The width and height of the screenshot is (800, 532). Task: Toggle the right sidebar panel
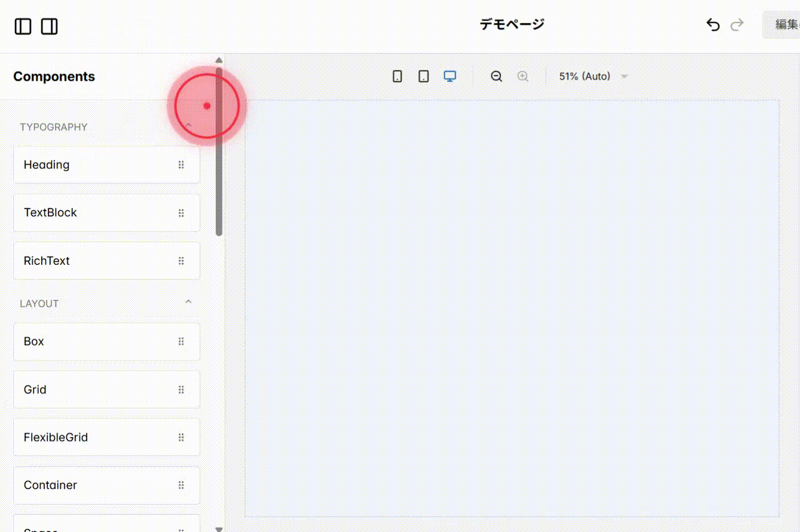(49, 26)
